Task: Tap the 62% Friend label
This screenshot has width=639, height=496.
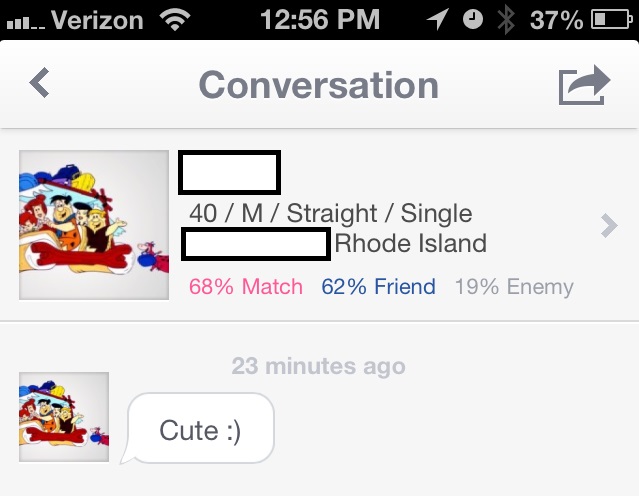Action: 378,287
